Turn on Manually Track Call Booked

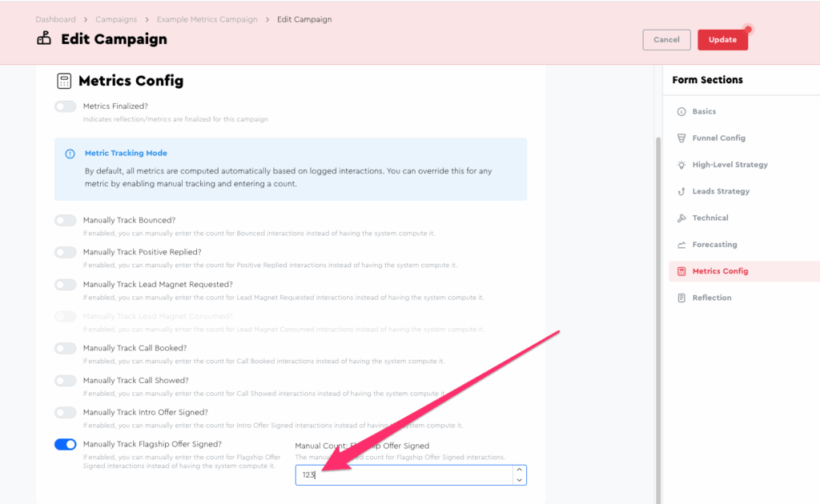(66, 349)
